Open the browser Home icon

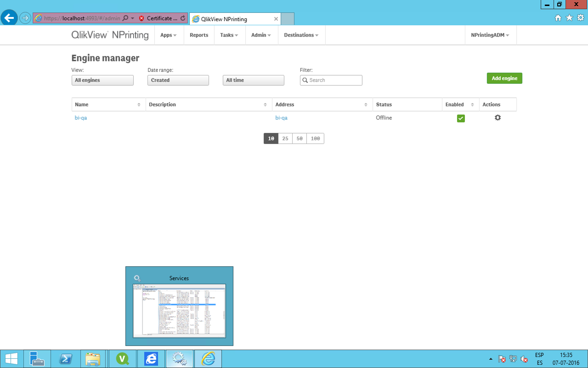(558, 18)
